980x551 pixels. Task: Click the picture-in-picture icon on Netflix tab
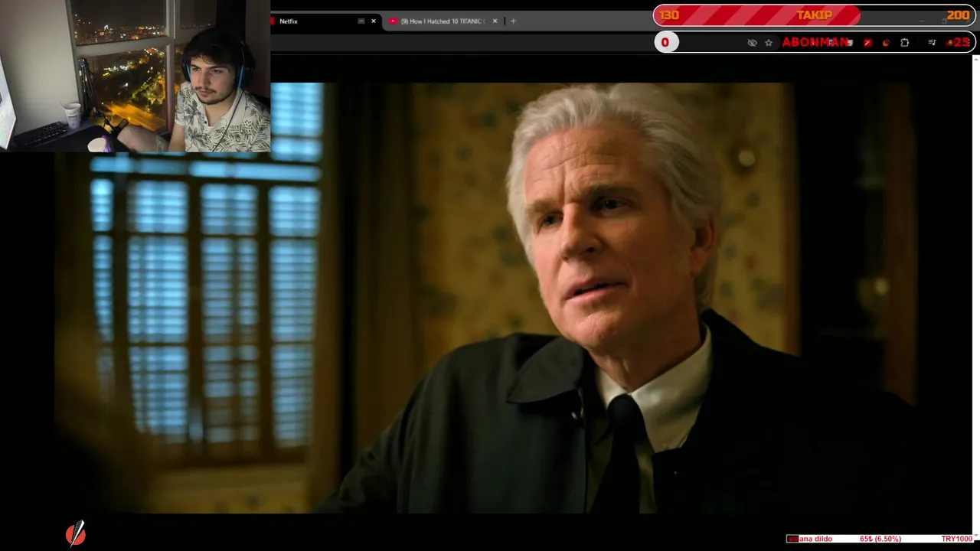(x=361, y=21)
